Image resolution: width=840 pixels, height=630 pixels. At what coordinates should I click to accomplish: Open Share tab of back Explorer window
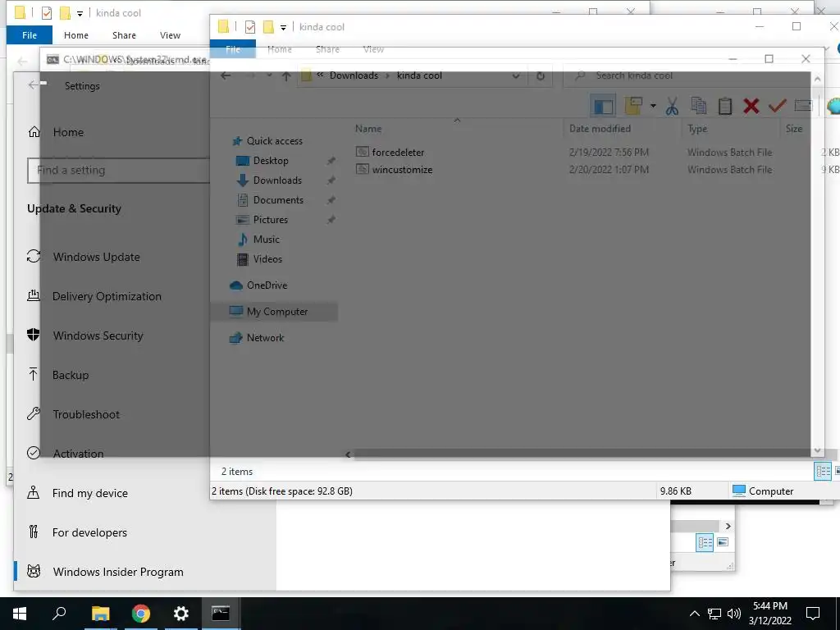click(x=124, y=35)
